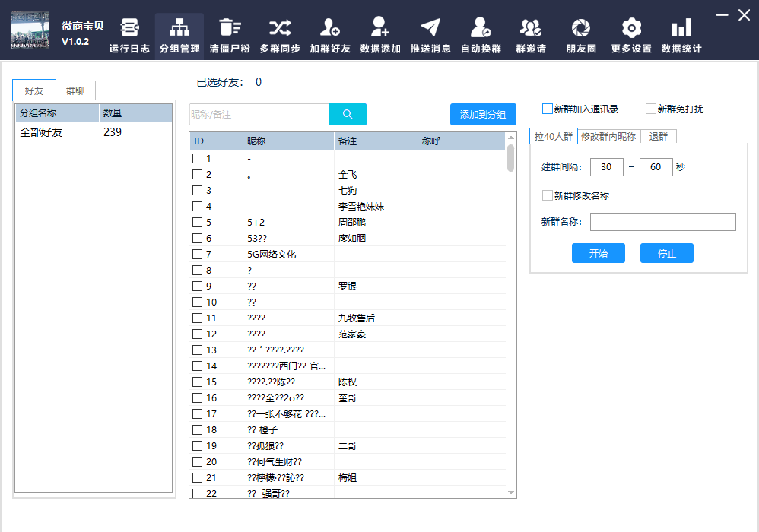759x532 pixels.
Task: Click the blue search magnifier button
Action: (x=348, y=114)
